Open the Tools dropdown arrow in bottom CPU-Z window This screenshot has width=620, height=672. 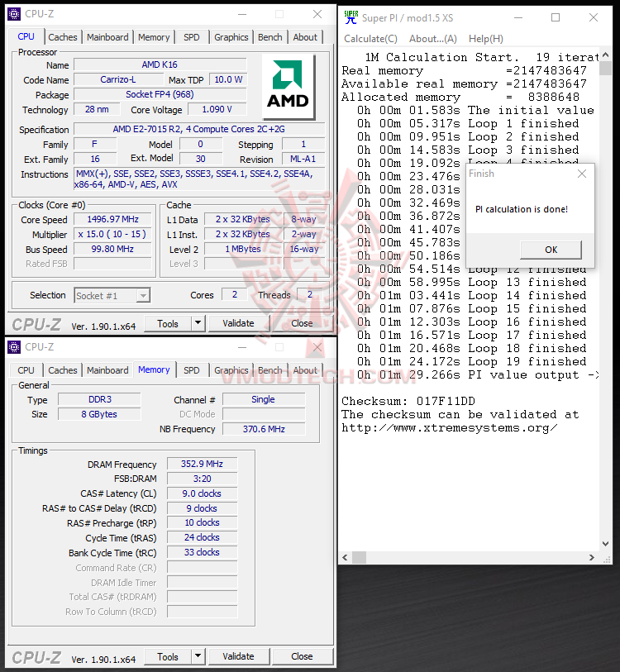click(x=198, y=656)
